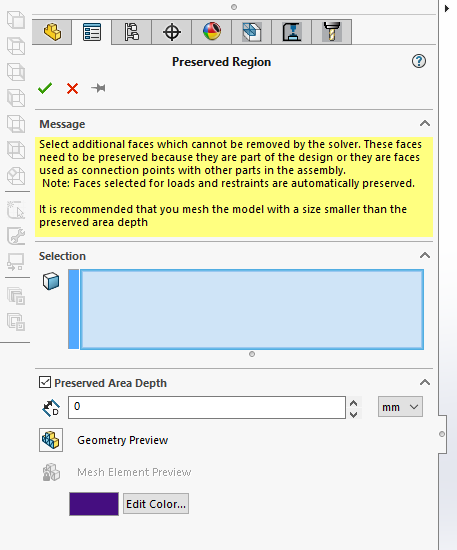Open the DisplayManager color sphere tab
Screen dimensions: 457x550
(212, 32)
